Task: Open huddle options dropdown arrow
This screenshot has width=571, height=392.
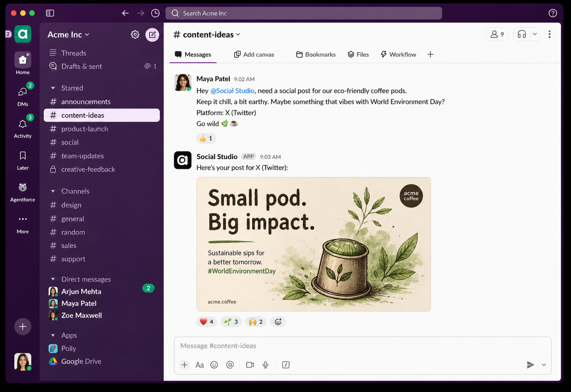Action: (x=534, y=34)
